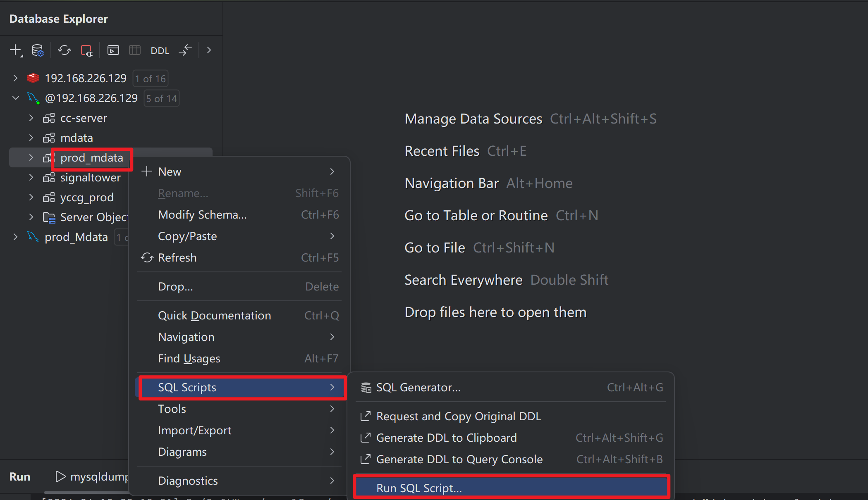Screen dimensions: 868x500
Task: Click the '5 of 14' schema filter badge
Action: click(x=161, y=98)
